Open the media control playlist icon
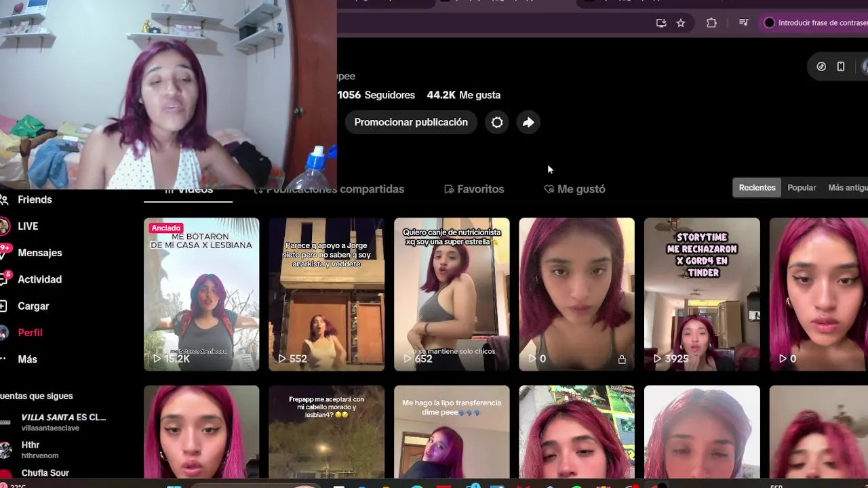The height and width of the screenshot is (488, 868). coord(744,23)
